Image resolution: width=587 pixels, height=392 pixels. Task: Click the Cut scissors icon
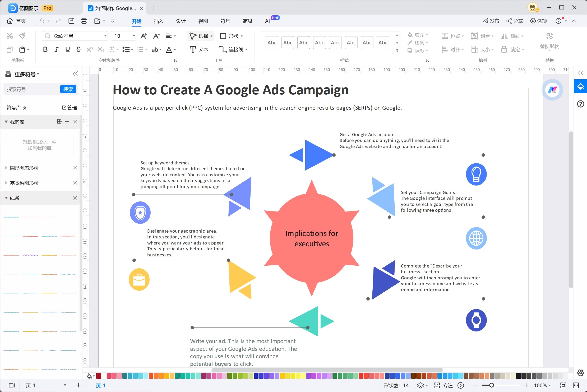[x=10, y=36]
